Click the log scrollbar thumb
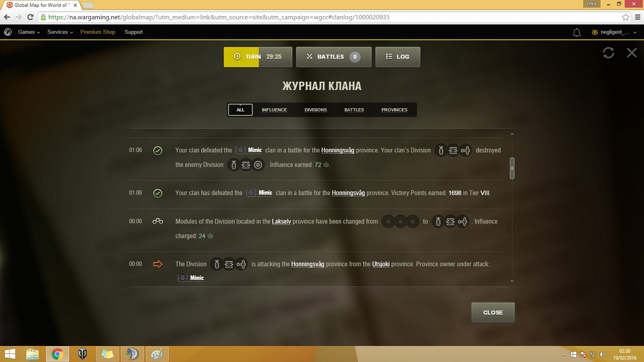 tap(512, 168)
